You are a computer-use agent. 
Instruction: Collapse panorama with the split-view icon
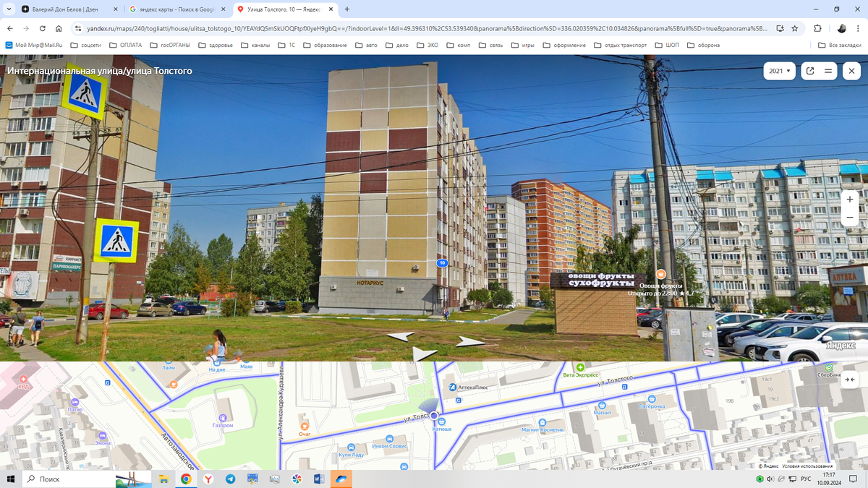(x=829, y=71)
